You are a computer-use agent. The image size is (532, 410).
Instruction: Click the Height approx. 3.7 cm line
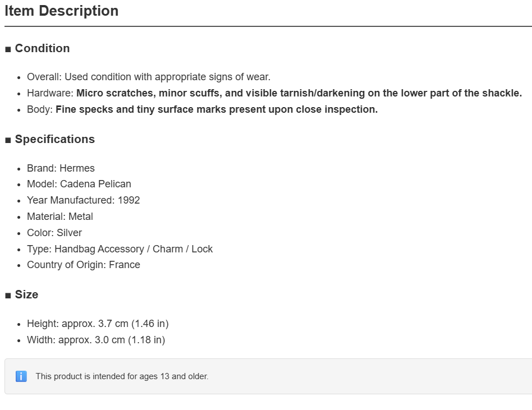pos(98,324)
